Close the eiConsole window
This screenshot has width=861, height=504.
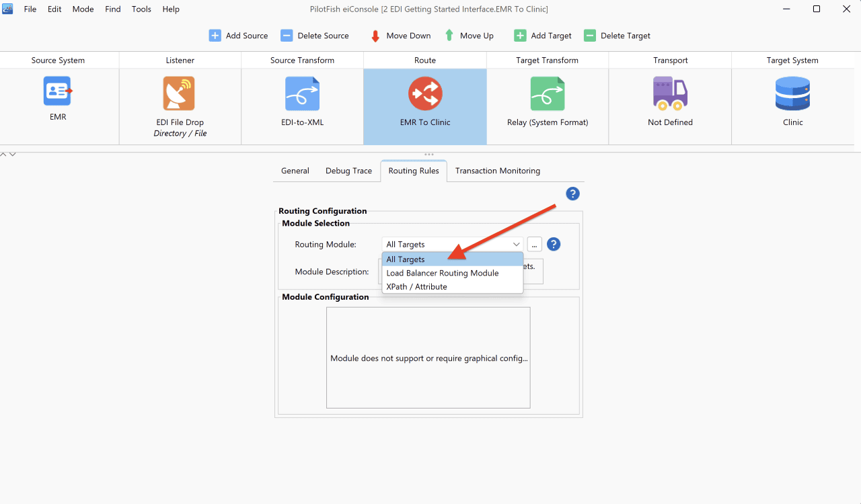(846, 9)
